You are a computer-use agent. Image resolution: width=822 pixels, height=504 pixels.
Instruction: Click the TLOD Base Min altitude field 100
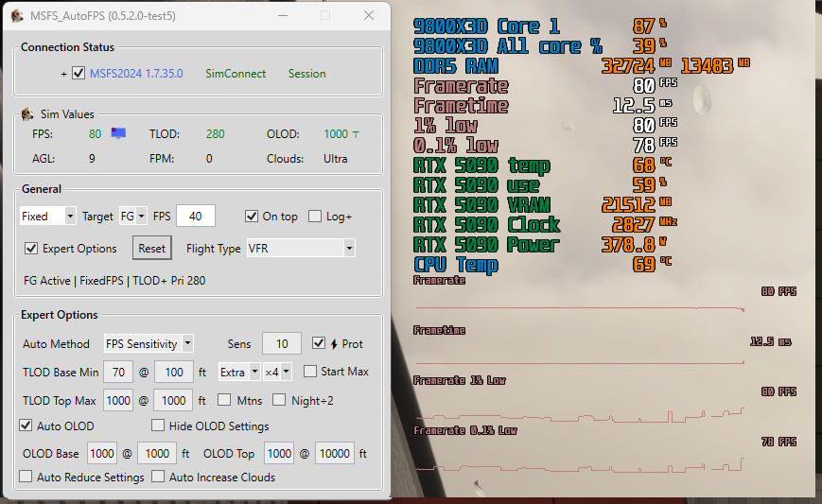pyautogui.click(x=174, y=372)
